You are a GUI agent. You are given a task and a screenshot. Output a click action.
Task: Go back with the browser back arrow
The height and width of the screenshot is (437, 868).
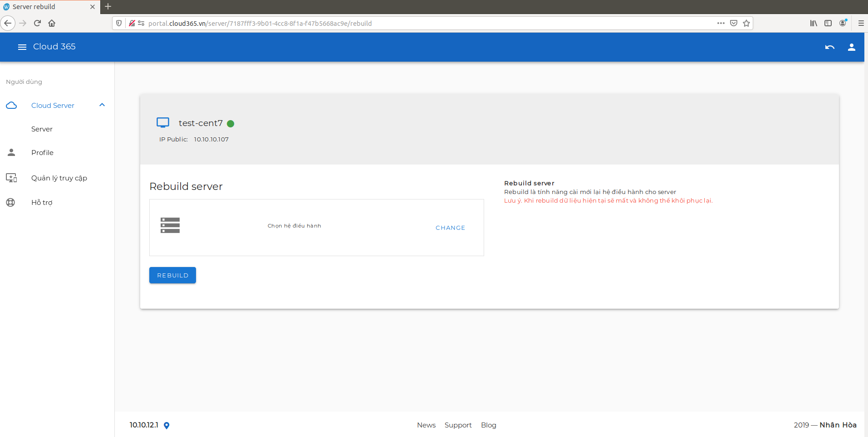(8, 23)
